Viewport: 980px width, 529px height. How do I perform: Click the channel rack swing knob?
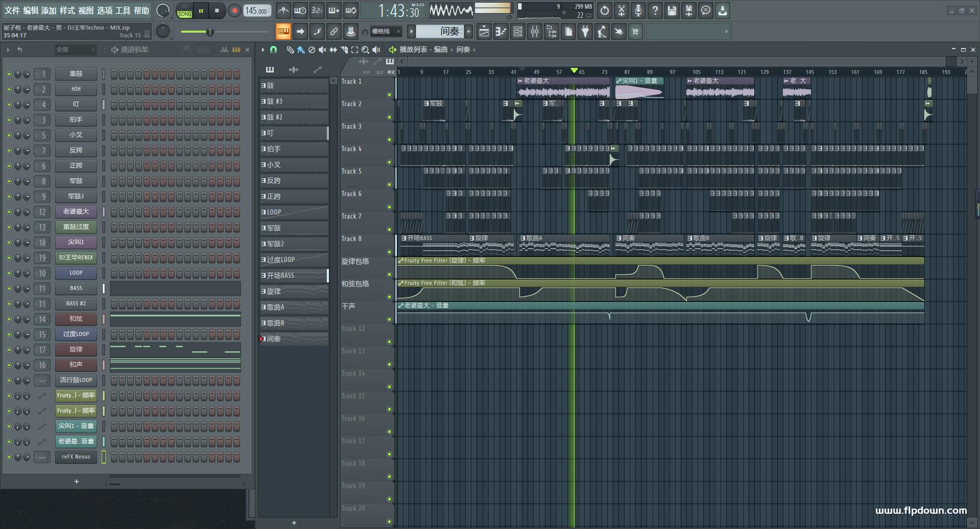186,50
